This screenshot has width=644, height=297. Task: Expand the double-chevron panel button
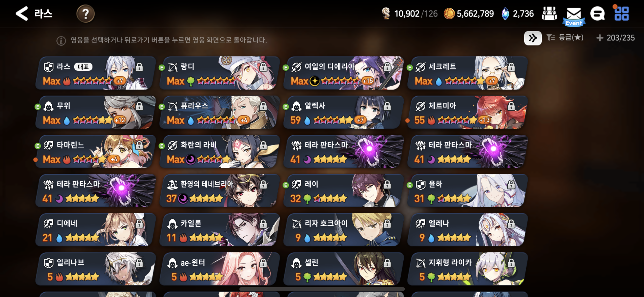533,38
